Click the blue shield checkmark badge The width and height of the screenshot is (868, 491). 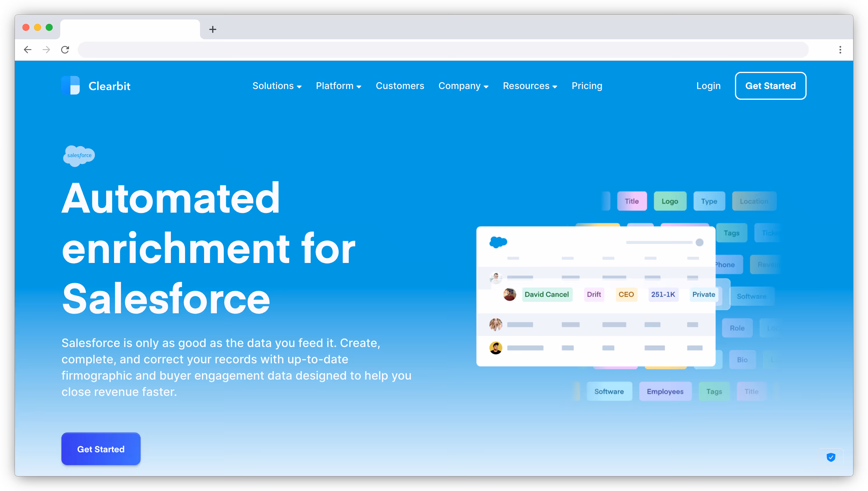(831, 457)
